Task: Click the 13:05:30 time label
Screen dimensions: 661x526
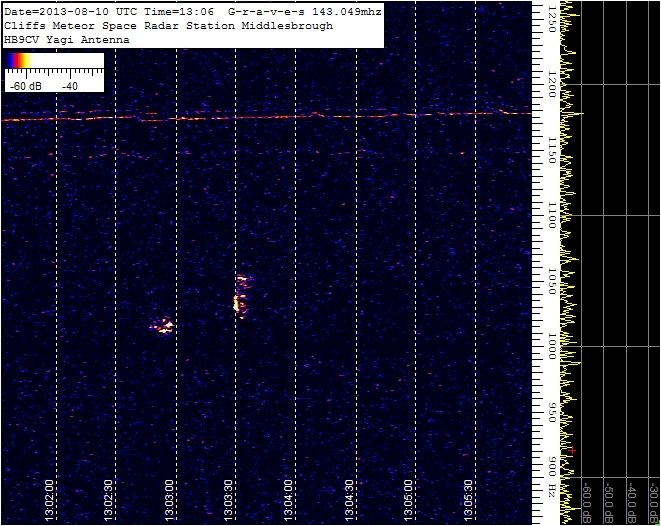Action: (468, 500)
